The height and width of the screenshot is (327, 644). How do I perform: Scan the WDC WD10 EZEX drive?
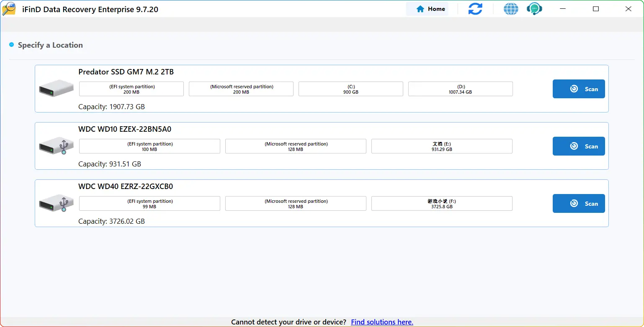[x=578, y=146]
